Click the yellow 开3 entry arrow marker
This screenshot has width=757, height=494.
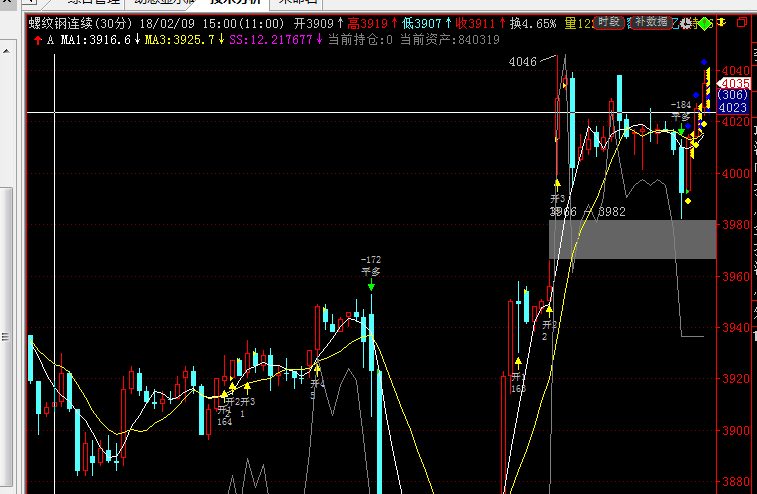tap(557, 183)
